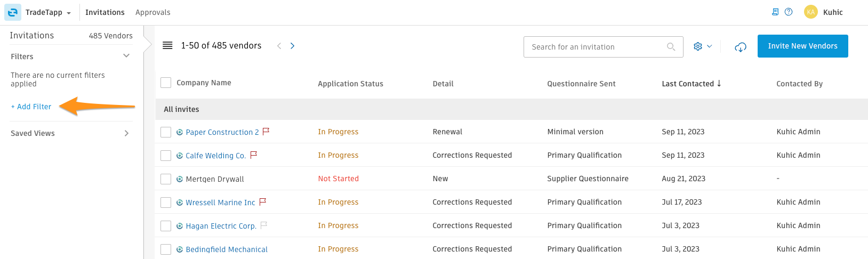Tick the checkbox for Calfe Welding Co.
The height and width of the screenshot is (259, 868).
click(166, 156)
